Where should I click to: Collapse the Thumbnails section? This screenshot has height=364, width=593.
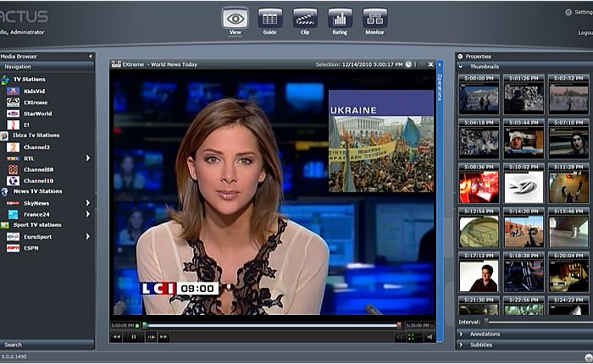[461, 67]
